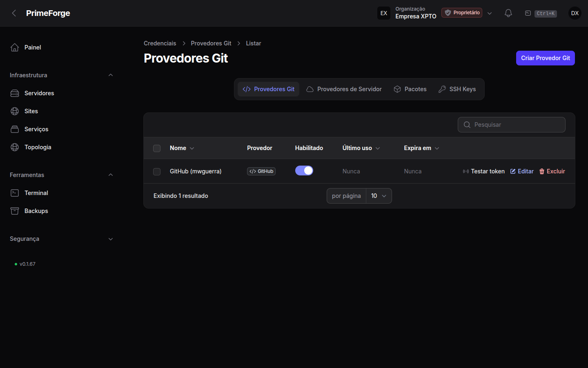
Task: Click the Topologia icon in sidebar
Action: point(15,147)
